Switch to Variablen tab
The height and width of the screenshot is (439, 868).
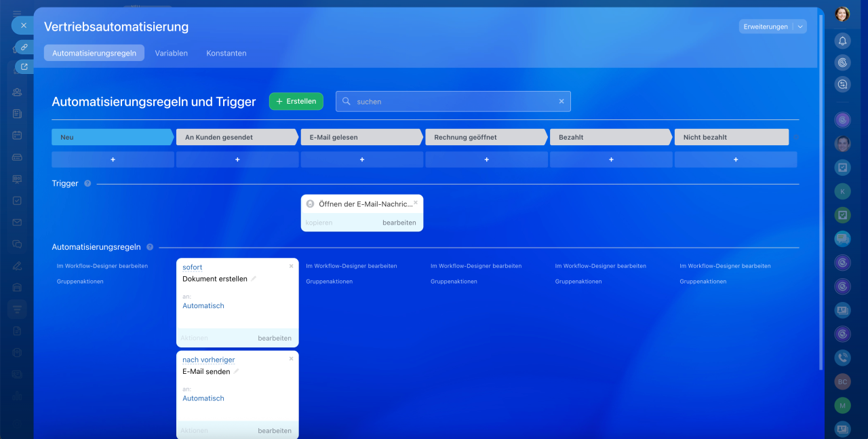point(172,53)
